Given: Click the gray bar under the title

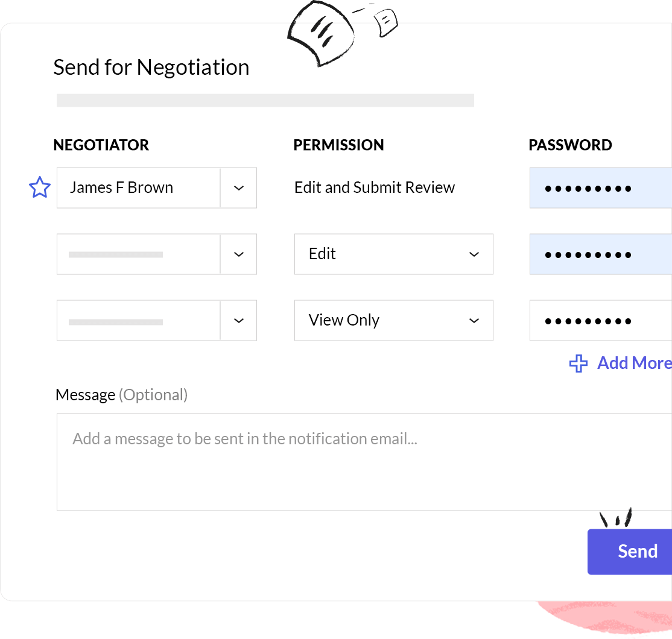Looking at the screenshot, I should [265, 100].
